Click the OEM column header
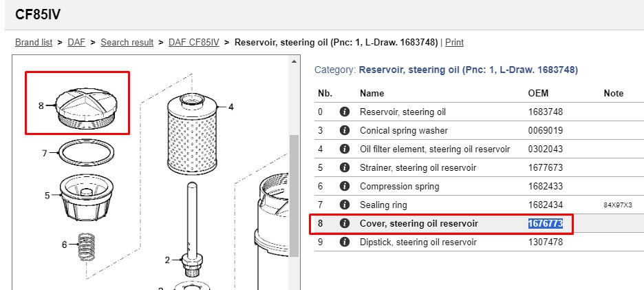The image size is (644, 290). (538, 94)
